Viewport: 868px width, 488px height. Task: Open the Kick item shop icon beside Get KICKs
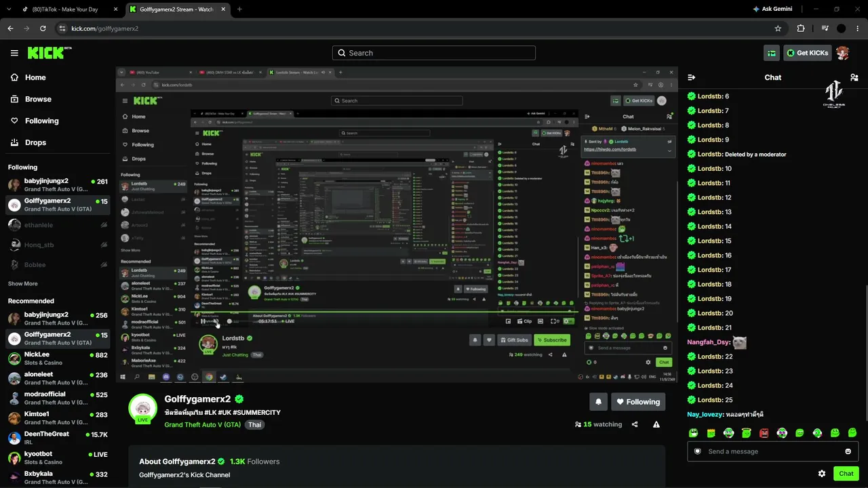[772, 53]
